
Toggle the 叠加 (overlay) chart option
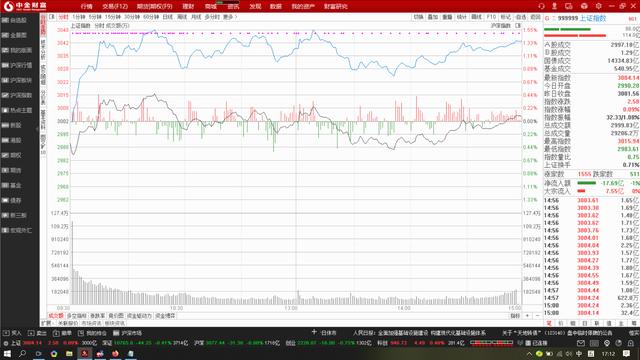(433, 17)
